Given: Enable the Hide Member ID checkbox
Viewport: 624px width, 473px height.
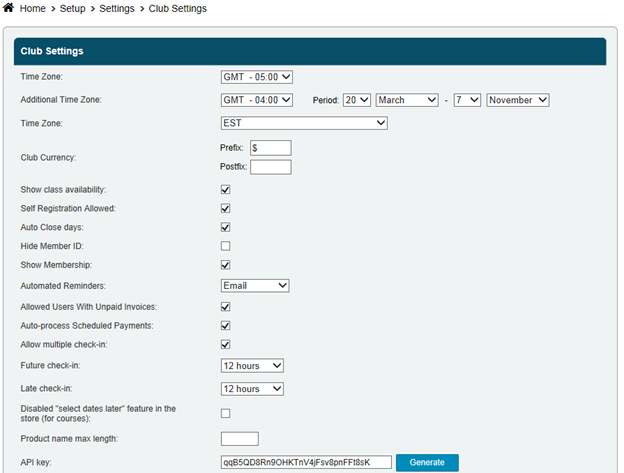Looking at the screenshot, I should pyautogui.click(x=225, y=246).
